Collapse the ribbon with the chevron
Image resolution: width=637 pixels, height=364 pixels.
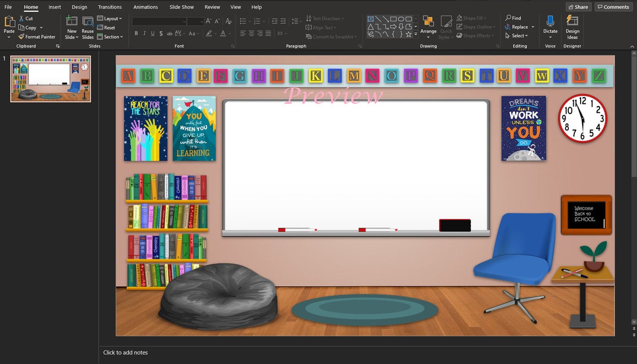[x=632, y=46]
